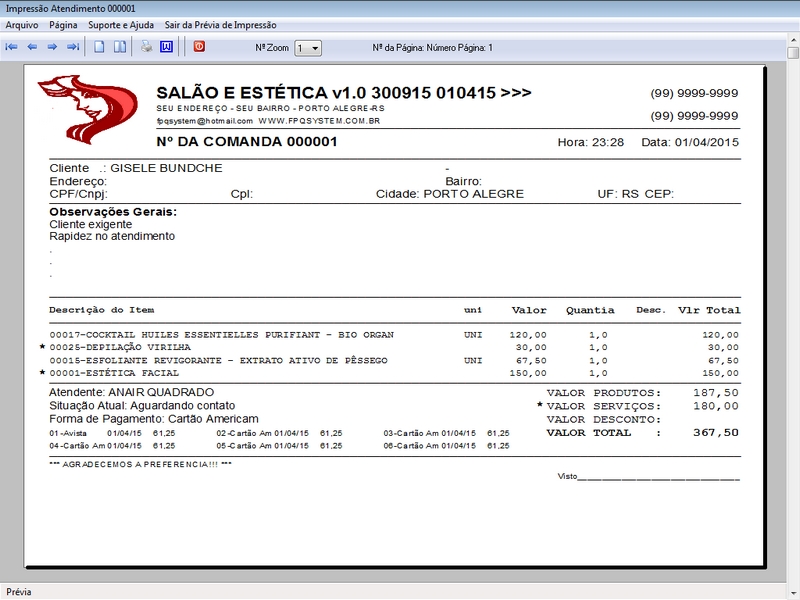
Task: Export to Word using W icon
Action: click(166, 47)
